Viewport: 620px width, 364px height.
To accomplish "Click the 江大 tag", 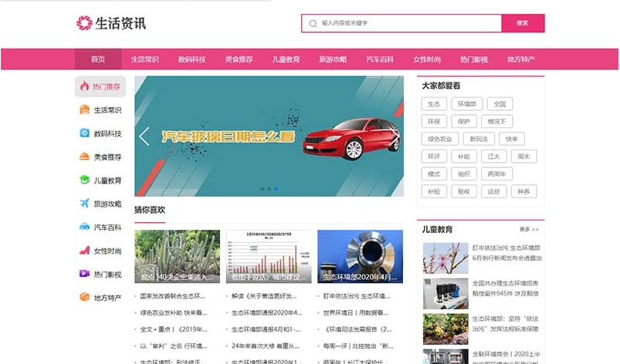I will coord(494,157).
